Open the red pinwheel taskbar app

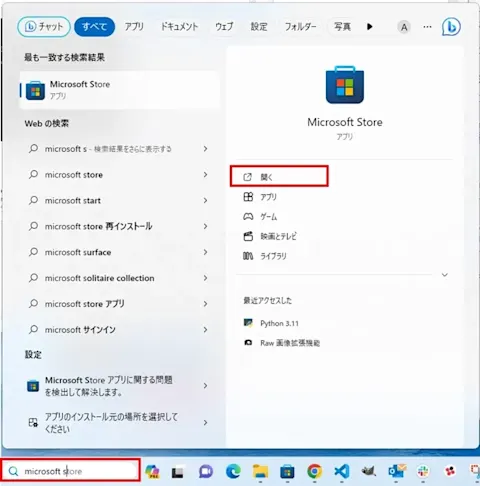click(x=450, y=471)
